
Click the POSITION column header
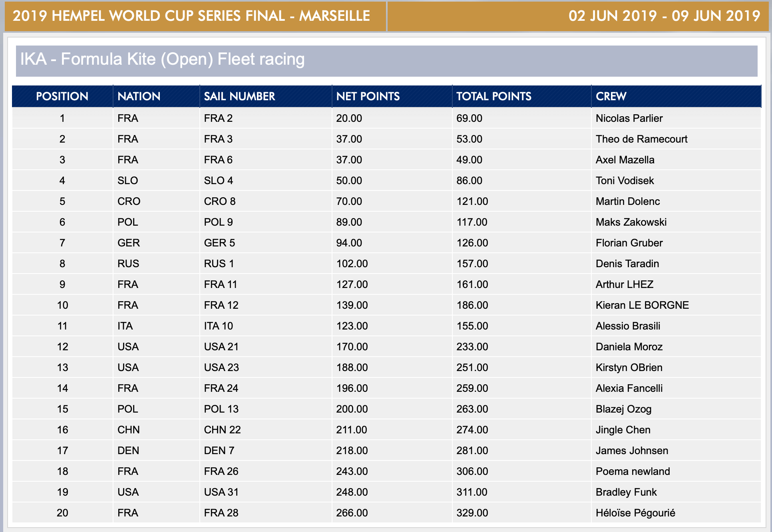pos(62,96)
